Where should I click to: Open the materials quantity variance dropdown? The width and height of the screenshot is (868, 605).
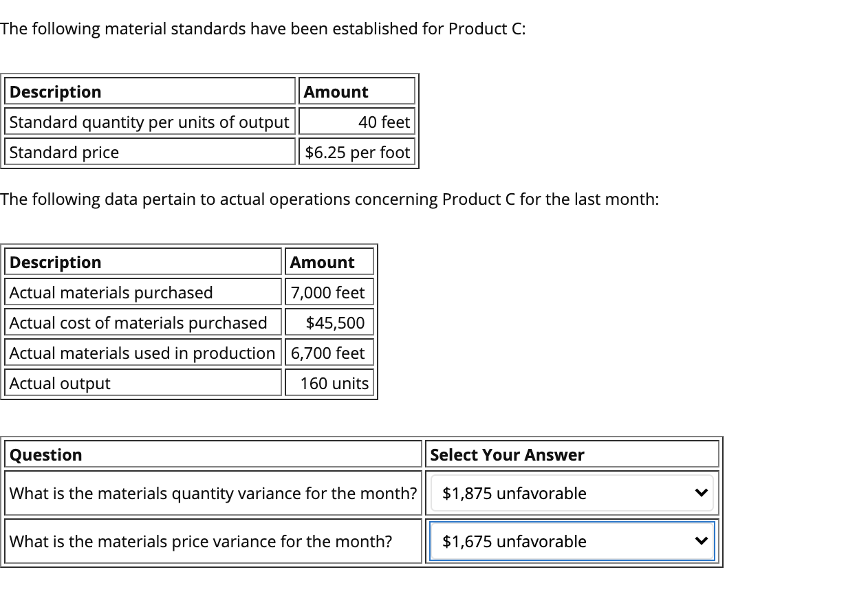pos(572,493)
